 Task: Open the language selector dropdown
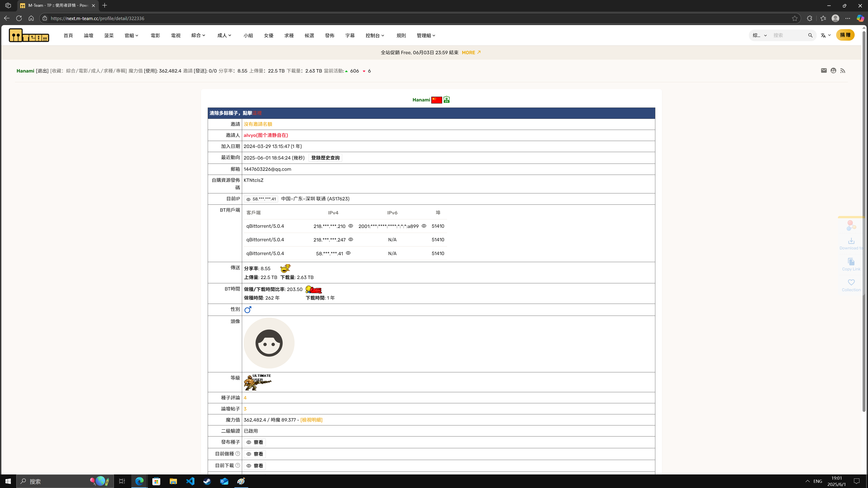pos(826,35)
